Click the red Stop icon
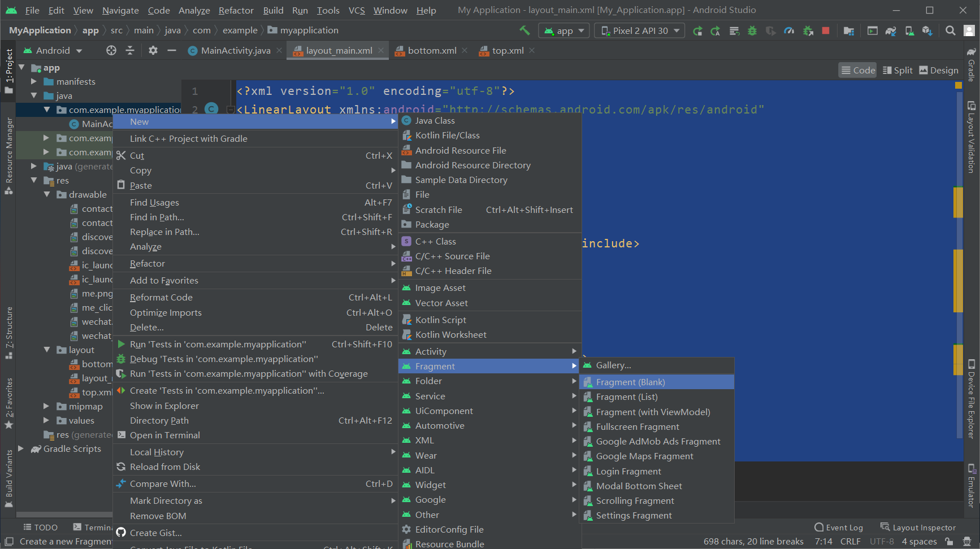 tap(826, 30)
